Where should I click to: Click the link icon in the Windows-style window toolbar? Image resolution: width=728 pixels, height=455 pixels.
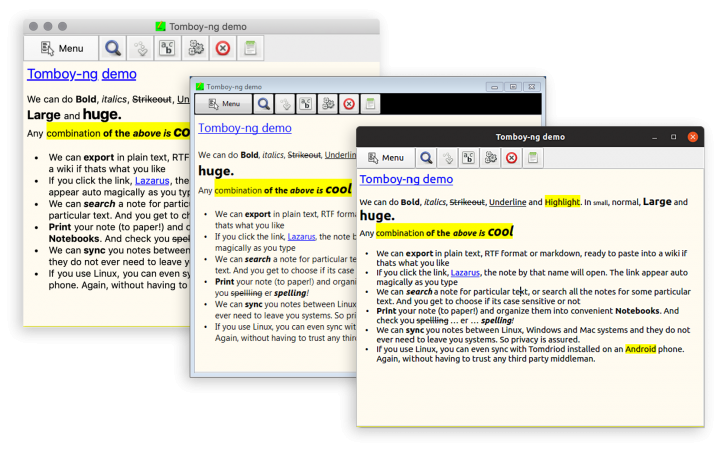coord(285,104)
